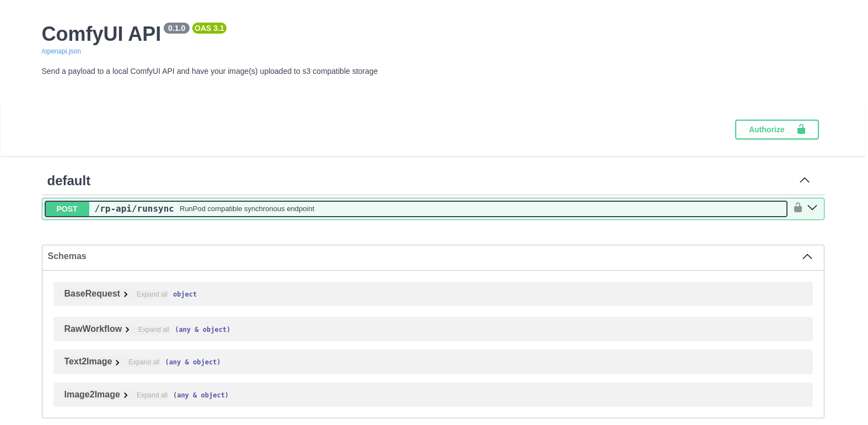Expand the BaseRequest schema
868x425 pixels.
[96, 294]
